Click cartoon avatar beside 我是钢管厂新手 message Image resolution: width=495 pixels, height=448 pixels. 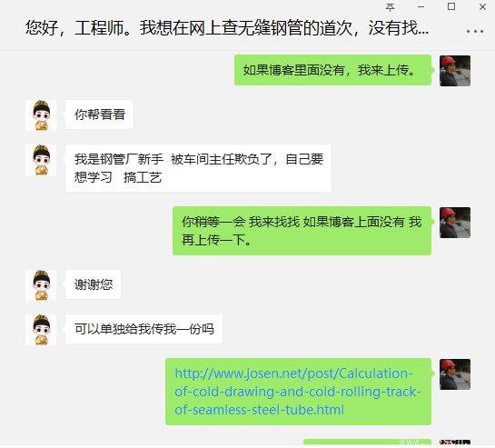[x=41, y=160]
